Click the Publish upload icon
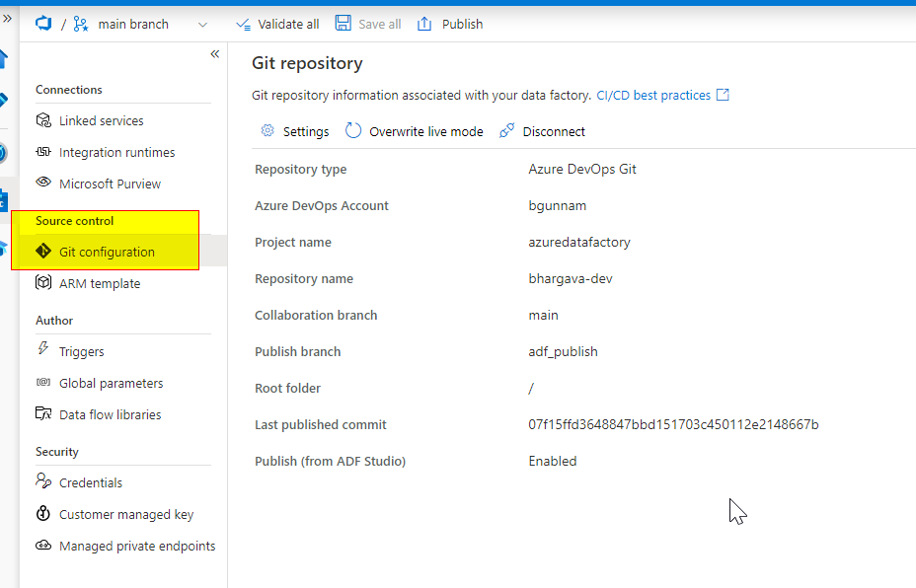916x588 pixels. pyautogui.click(x=424, y=24)
